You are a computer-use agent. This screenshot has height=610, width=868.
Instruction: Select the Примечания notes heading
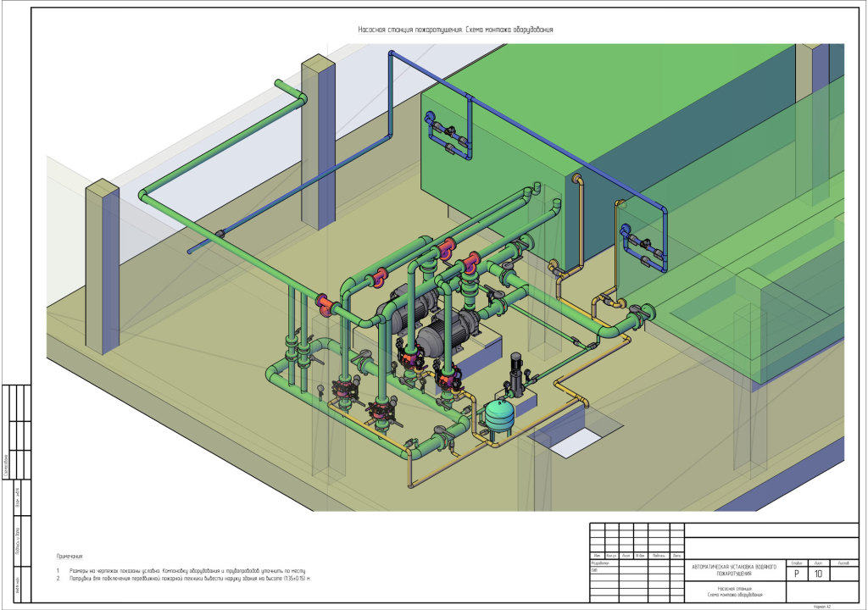click(x=70, y=557)
